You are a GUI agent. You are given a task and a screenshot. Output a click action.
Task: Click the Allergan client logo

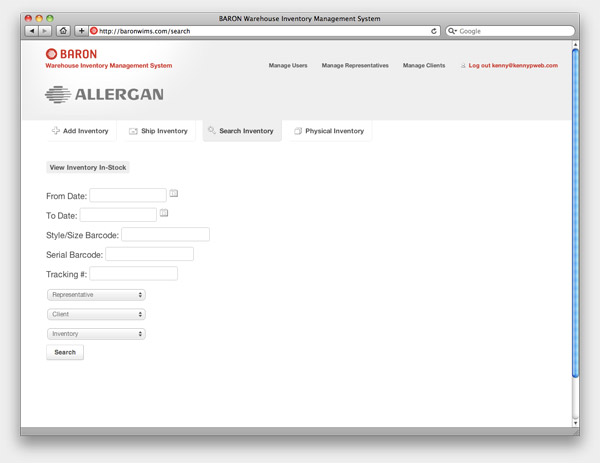(104, 95)
